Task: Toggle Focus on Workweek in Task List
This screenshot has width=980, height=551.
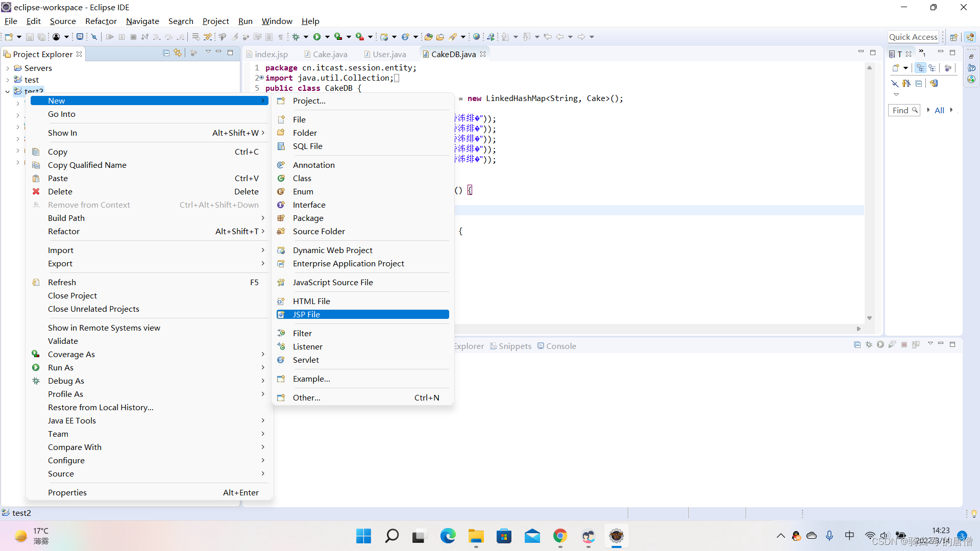Action: (x=948, y=68)
